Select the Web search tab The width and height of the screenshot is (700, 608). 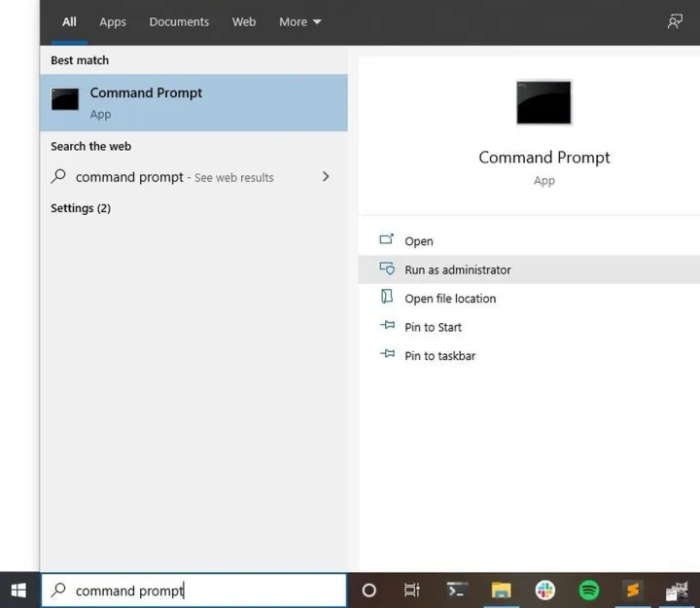[244, 21]
